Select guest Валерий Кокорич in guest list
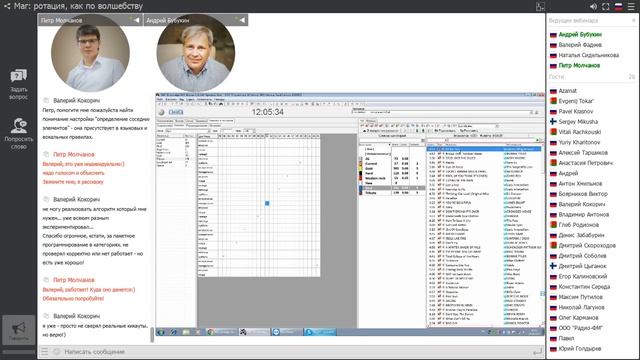The image size is (640, 360). pyautogui.click(x=582, y=204)
